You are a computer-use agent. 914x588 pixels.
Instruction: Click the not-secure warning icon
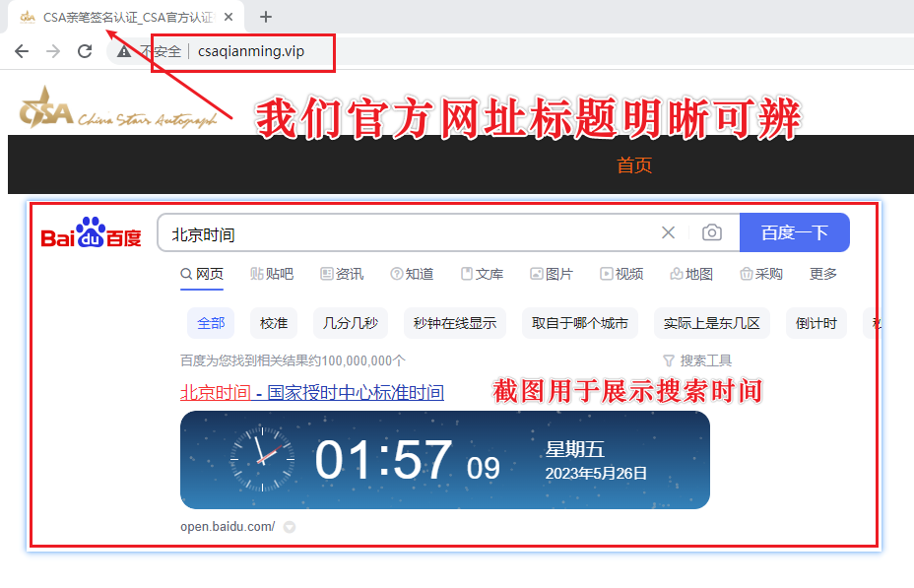(124, 51)
